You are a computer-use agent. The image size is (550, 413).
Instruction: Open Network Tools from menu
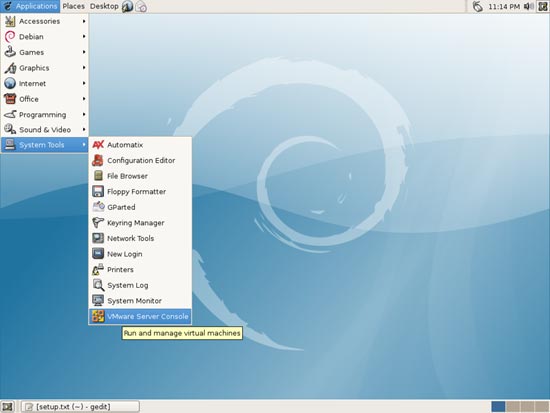[x=140, y=238]
